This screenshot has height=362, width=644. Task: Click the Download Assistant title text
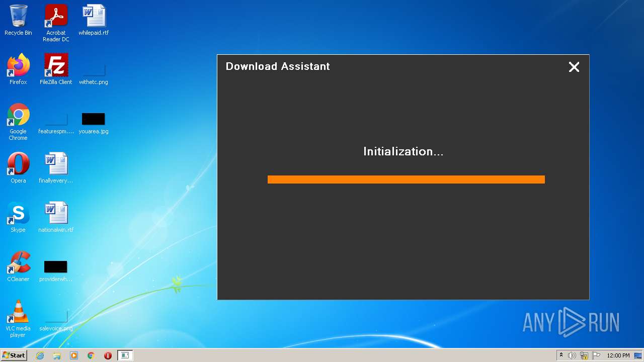click(278, 66)
